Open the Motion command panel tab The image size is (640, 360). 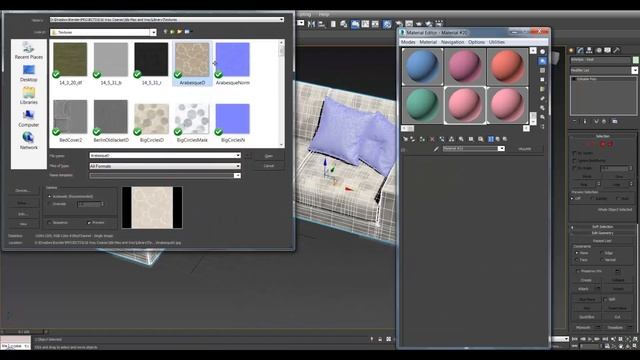tap(598, 51)
